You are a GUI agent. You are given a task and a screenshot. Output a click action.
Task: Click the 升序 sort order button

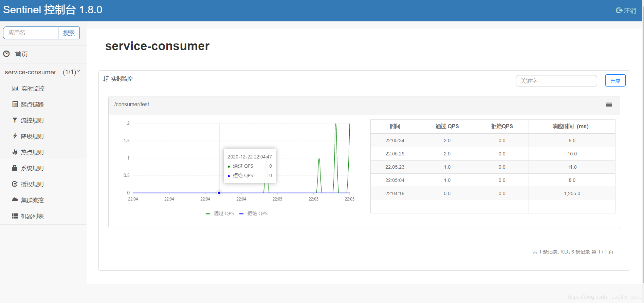click(615, 81)
